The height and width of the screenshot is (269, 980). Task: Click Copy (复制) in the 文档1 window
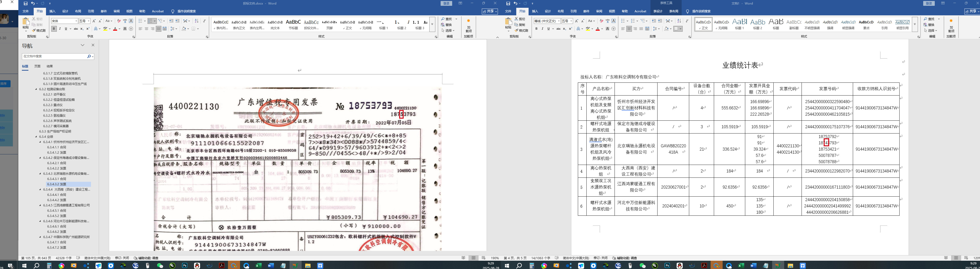[x=520, y=25]
